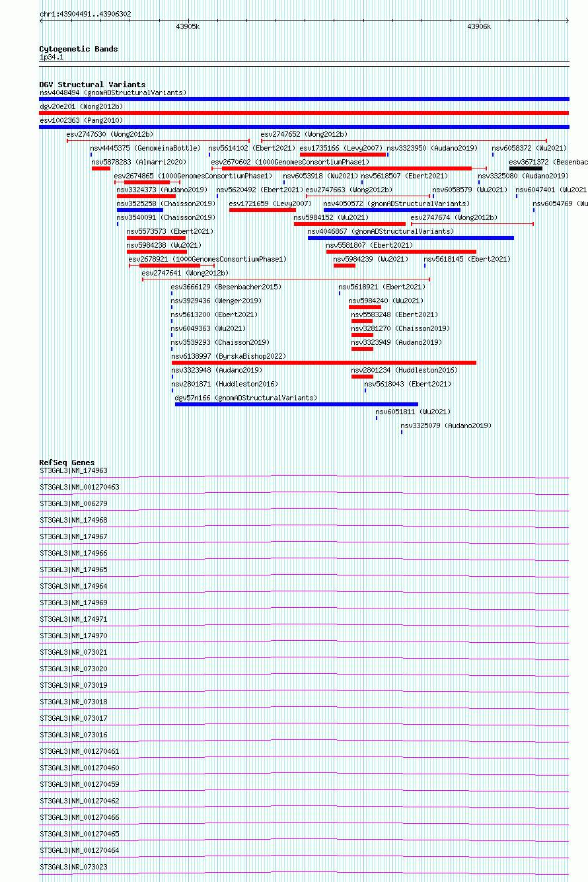
Task: Select esv2747663 (Wong2012b) variant
Action: [x=349, y=190]
